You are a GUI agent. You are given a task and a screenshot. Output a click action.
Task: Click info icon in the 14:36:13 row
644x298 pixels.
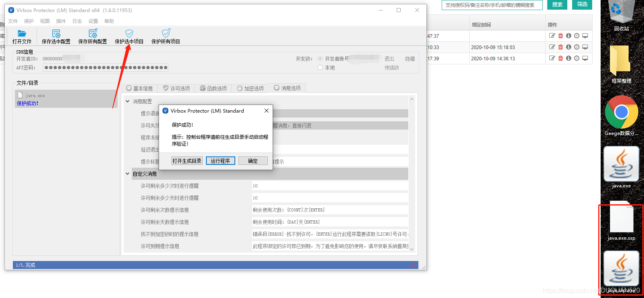[x=569, y=58]
